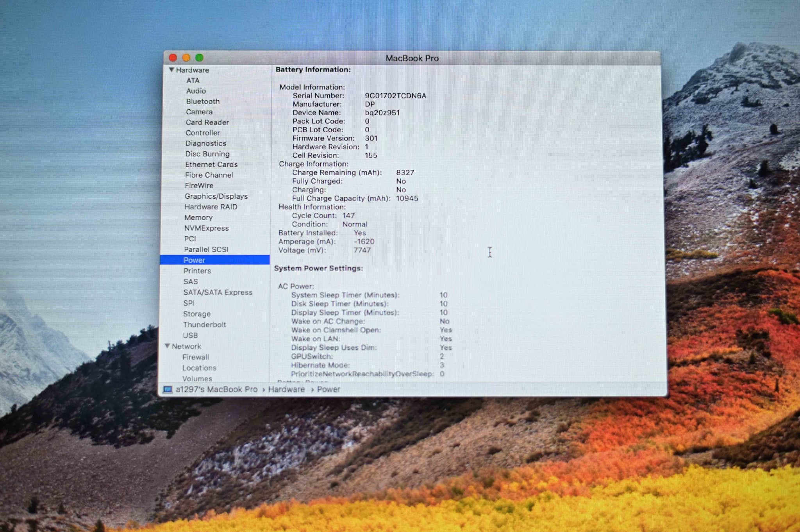Click voltage value 7747
The width and height of the screenshot is (800, 532).
click(x=362, y=250)
